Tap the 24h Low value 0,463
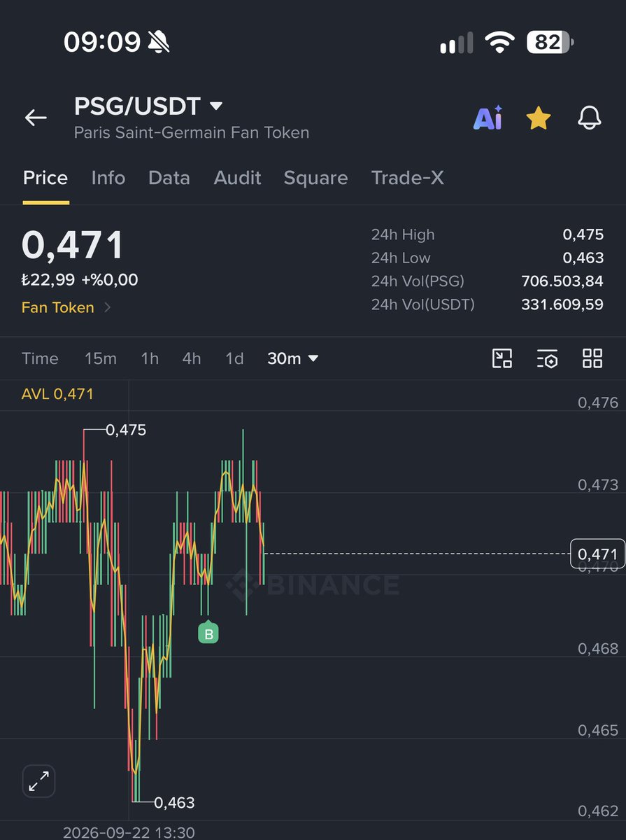The height and width of the screenshot is (840, 626). [x=583, y=258]
